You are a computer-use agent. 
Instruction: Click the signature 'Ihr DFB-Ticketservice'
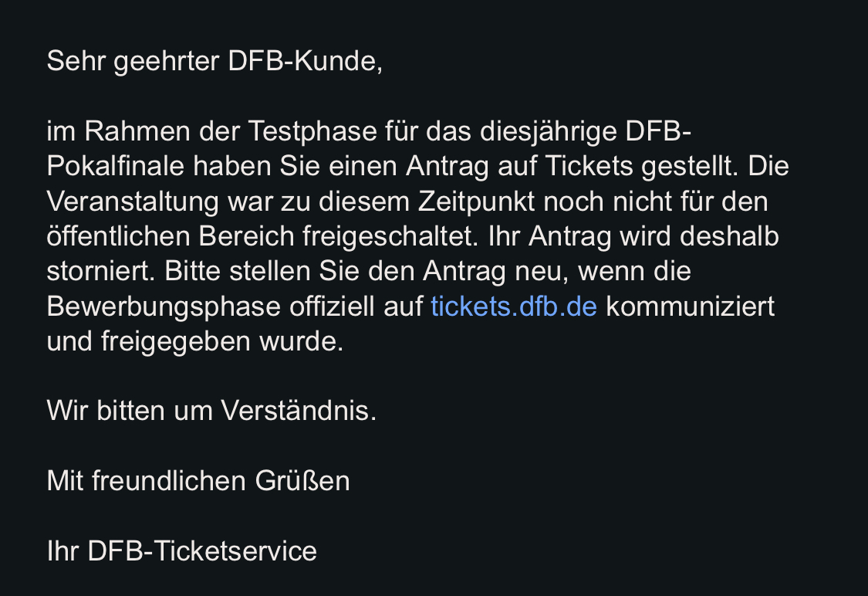click(x=181, y=550)
